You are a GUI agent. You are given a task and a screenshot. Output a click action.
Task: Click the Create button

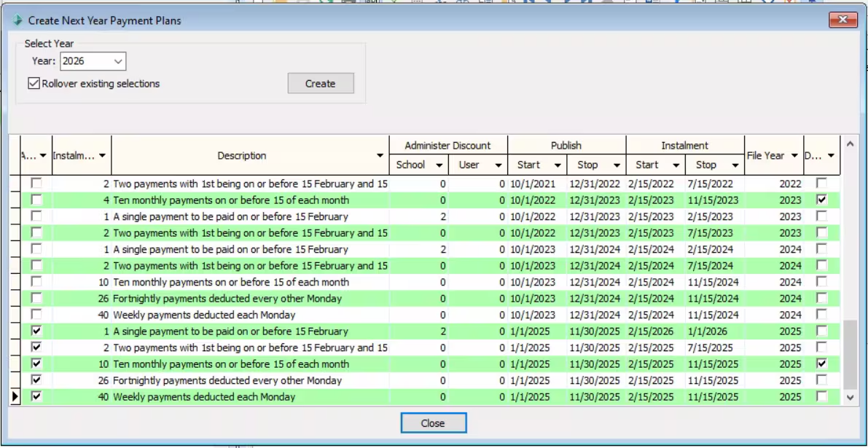pos(321,84)
